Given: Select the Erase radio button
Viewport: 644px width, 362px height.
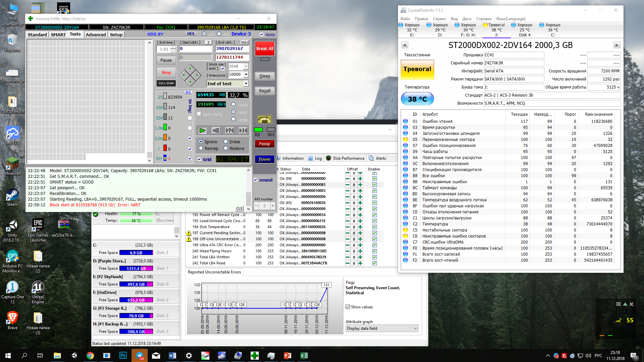Looking at the screenshot, I should (226, 142).
